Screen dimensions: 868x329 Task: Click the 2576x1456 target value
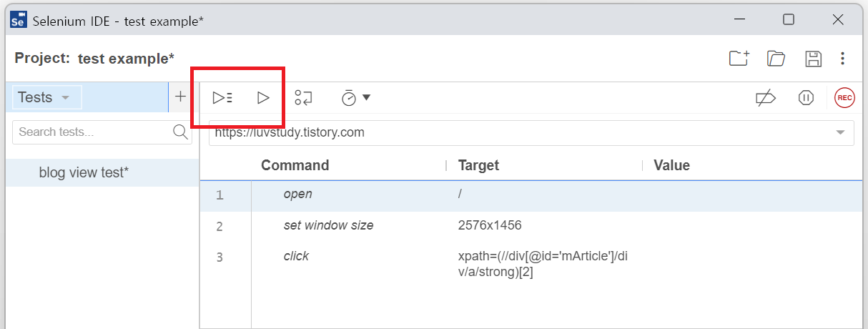pyautogui.click(x=490, y=225)
